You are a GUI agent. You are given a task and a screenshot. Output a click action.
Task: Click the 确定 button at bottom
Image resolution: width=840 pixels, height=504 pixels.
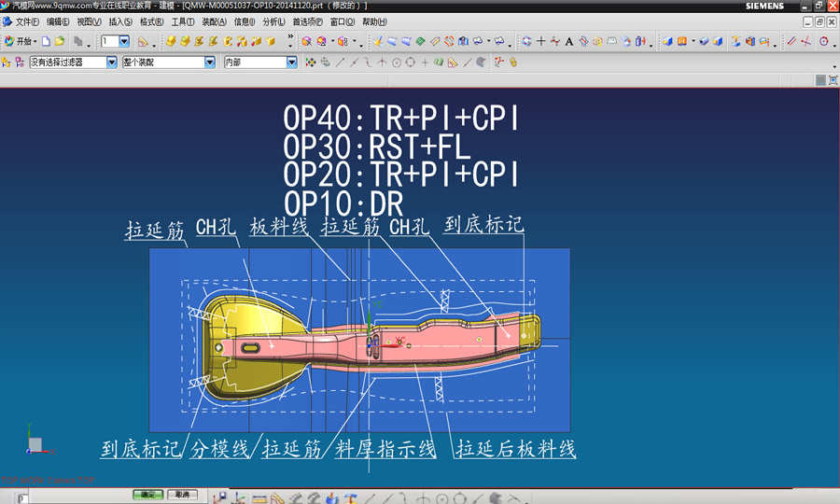pos(147,495)
